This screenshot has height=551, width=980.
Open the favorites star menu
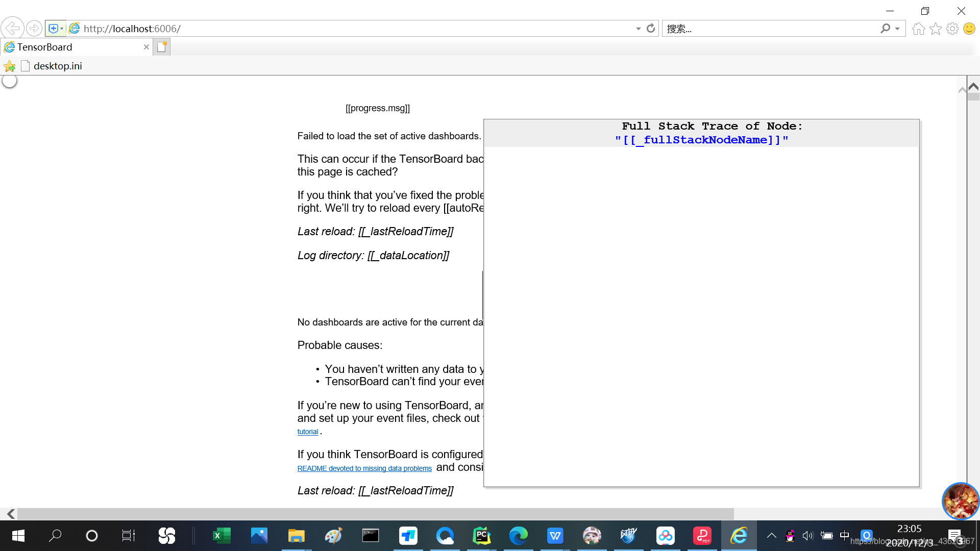(x=936, y=29)
